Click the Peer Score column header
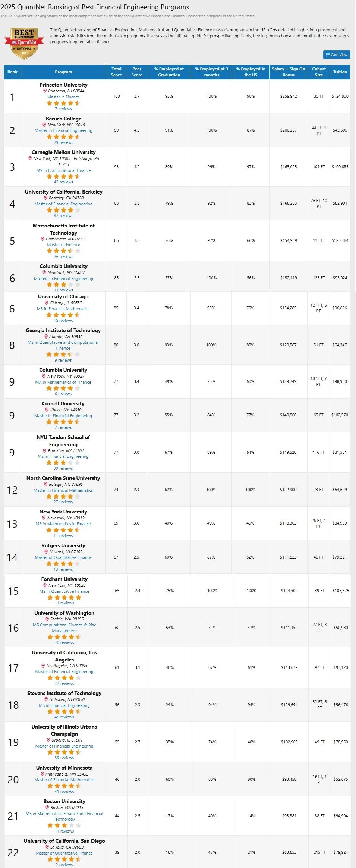Screen dimensions: 356x868 137,72
